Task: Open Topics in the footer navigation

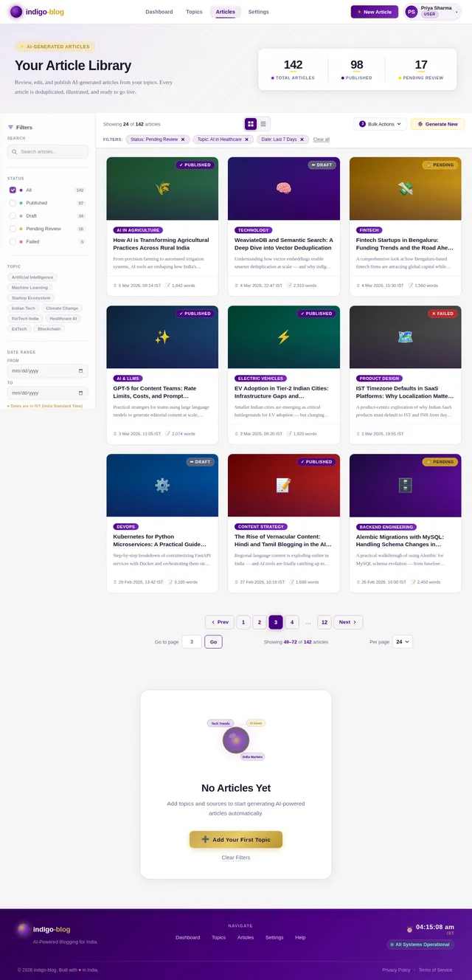Action: (x=219, y=937)
